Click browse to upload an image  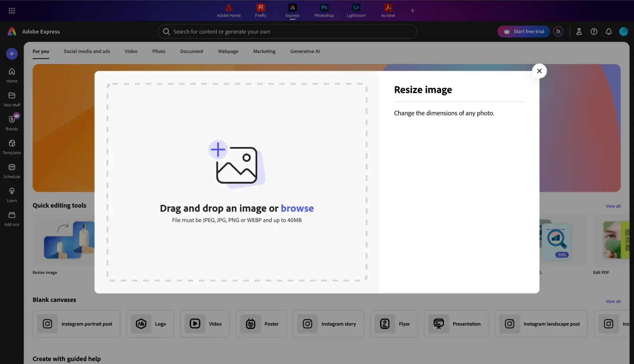297,208
